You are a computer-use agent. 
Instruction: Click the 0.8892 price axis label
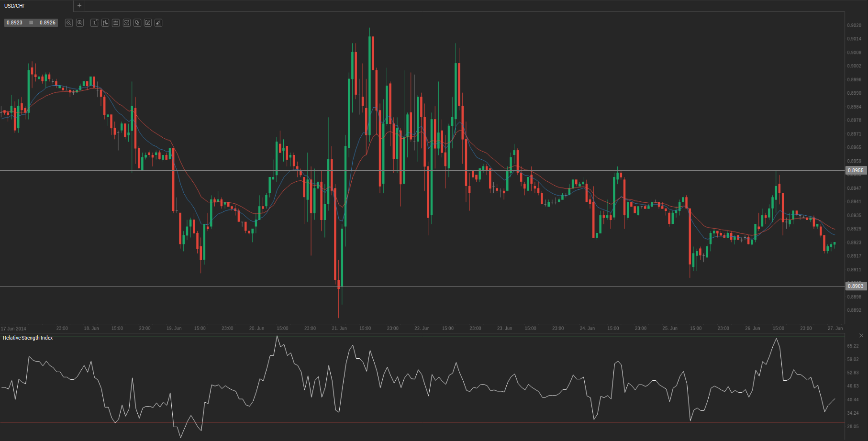[x=854, y=310]
